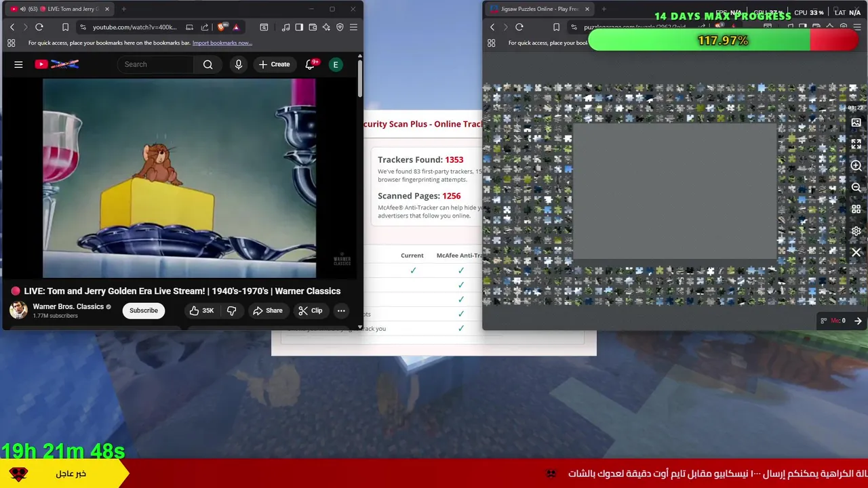Click the share icon in YouTube address bar
868x488 pixels.
click(205, 27)
